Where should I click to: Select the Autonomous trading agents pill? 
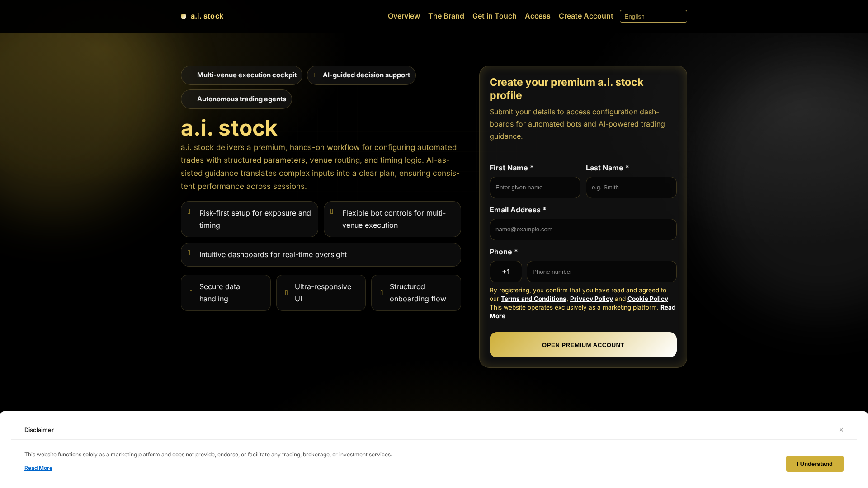click(236, 99)
